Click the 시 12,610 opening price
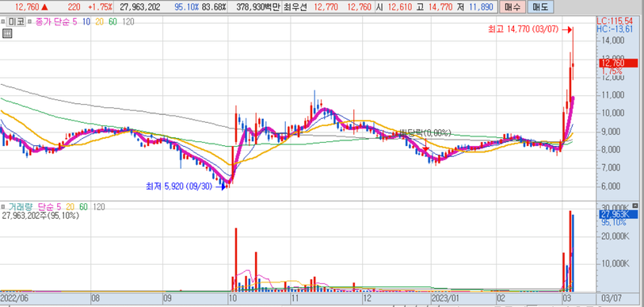Screen dimensions: 644x307 [394, 7]
